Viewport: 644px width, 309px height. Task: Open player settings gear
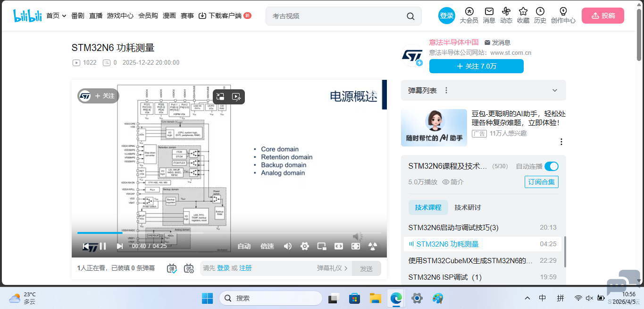[x=305, y=246]
